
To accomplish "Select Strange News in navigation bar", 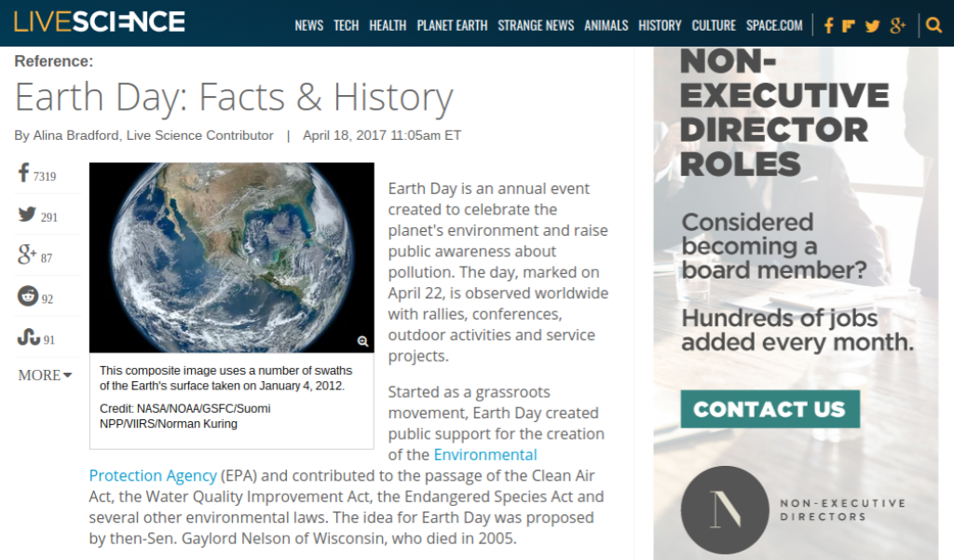I will (x=536, y=25).
